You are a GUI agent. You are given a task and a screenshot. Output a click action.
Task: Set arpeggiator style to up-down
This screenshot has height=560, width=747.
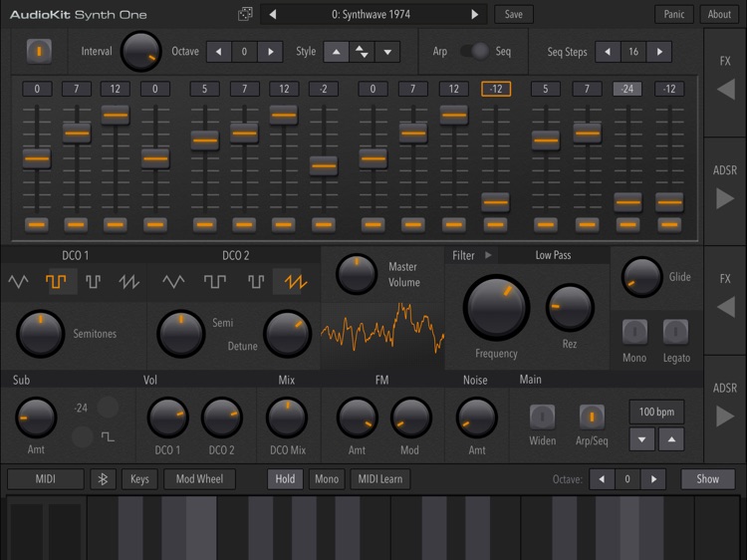(362, 52)
